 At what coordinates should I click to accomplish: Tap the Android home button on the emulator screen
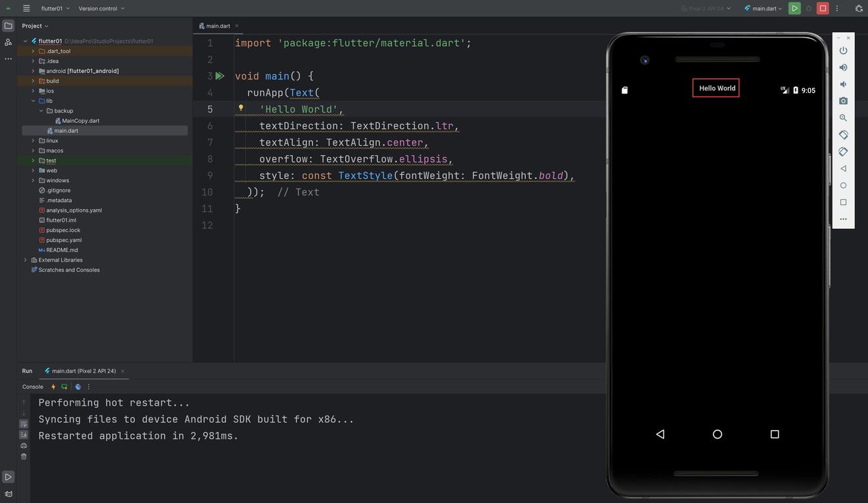click(717, 435)
